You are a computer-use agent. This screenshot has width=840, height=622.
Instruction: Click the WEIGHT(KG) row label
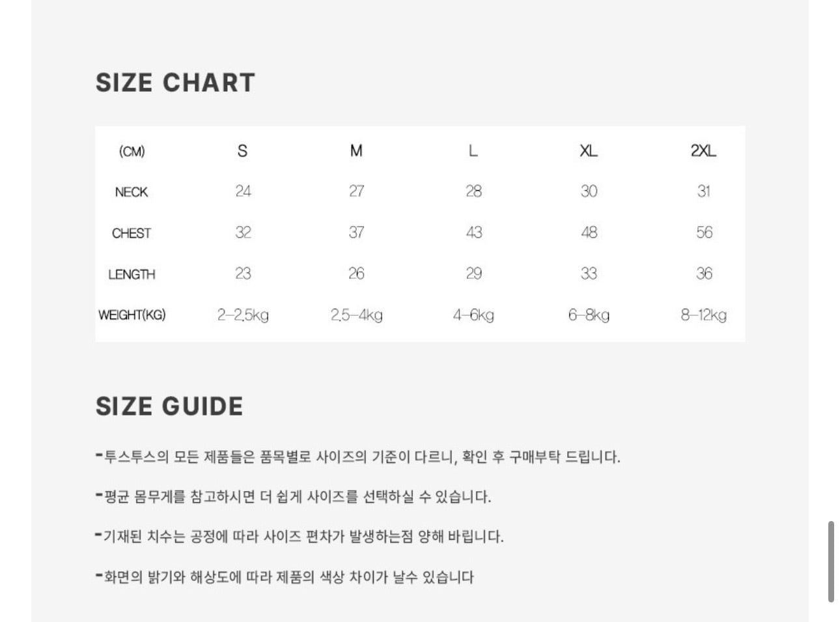tap(132, 315)
